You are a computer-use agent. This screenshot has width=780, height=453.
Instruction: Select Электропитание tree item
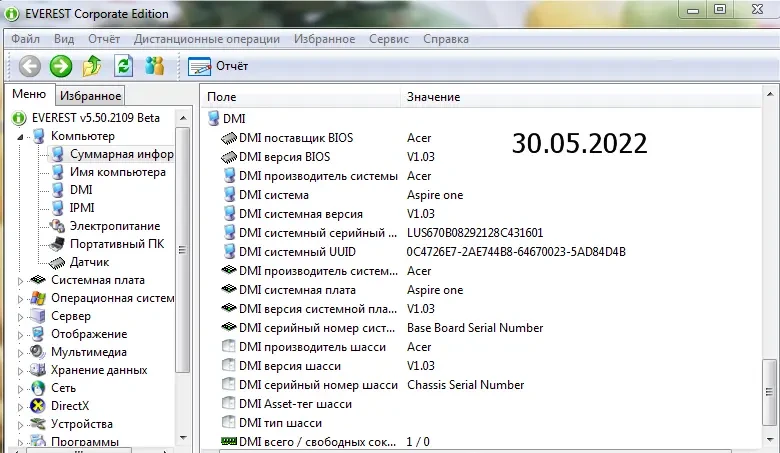tap(115, 226)
